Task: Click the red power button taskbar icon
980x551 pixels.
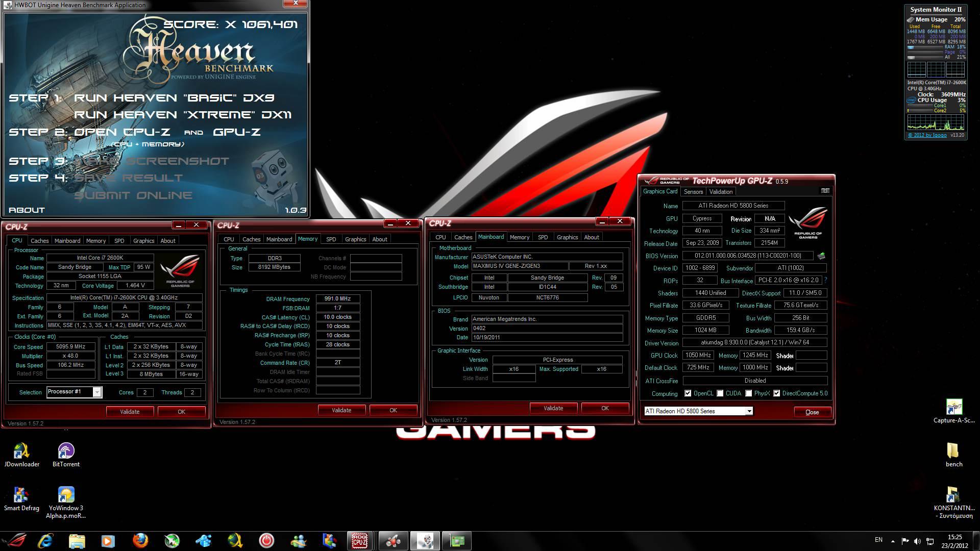Action: coord(266,541)
